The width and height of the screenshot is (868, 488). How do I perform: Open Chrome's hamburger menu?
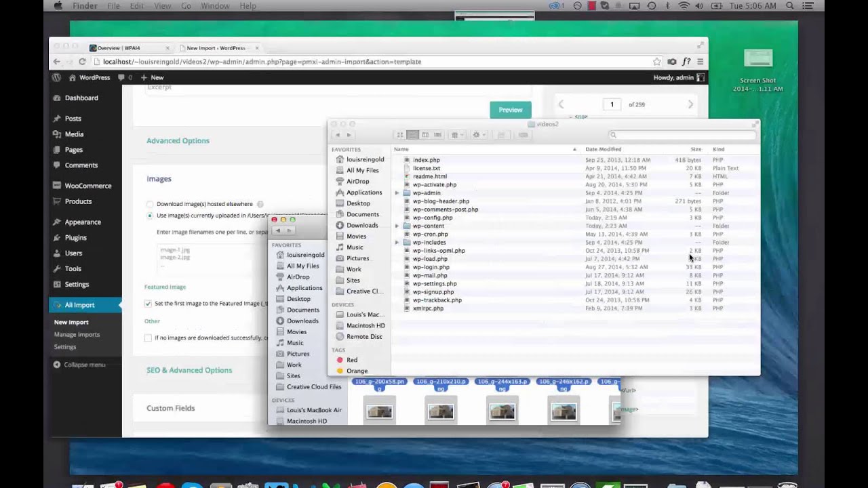pyautogui.click(x=701, y=62)
